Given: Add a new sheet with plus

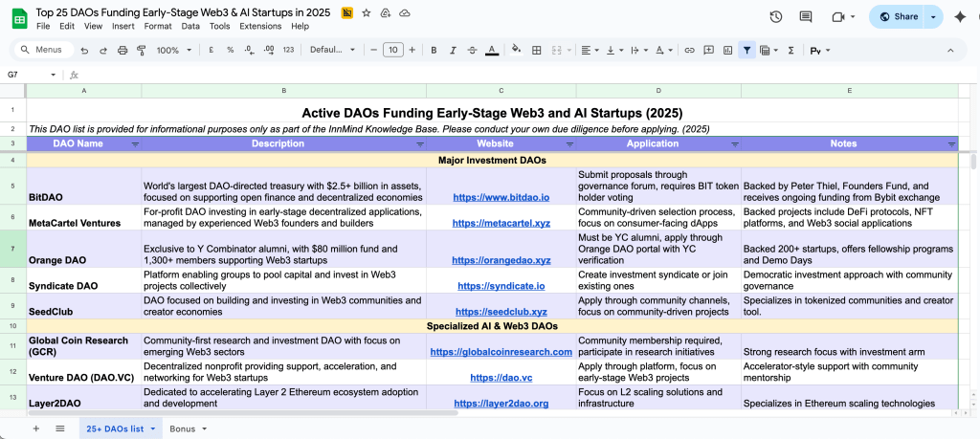Looking at the screenshot, I should point(35,428).
